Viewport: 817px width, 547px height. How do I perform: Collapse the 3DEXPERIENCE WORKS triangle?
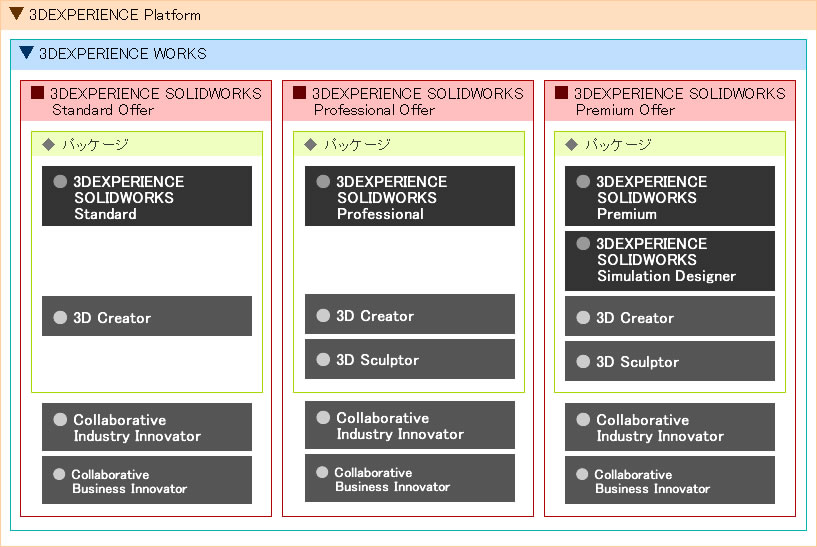(27, 53)
